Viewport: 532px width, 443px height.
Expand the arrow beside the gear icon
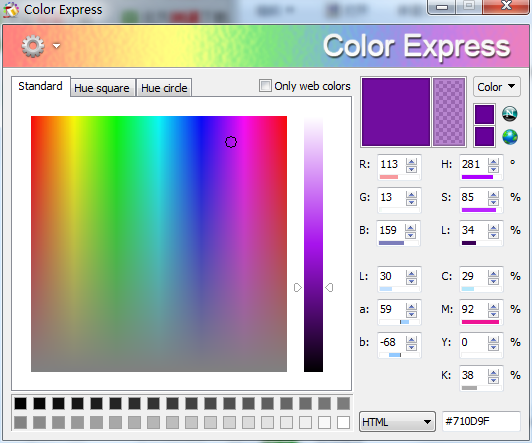point(57,45)
